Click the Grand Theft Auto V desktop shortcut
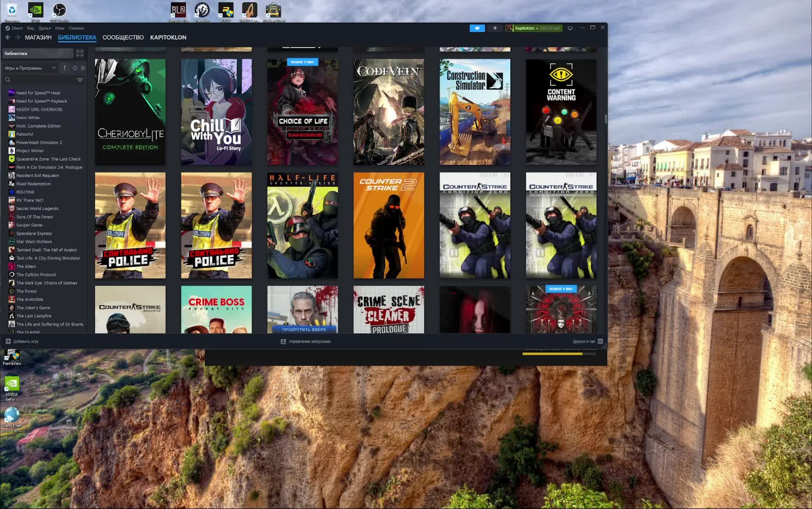 click(12, 419)
